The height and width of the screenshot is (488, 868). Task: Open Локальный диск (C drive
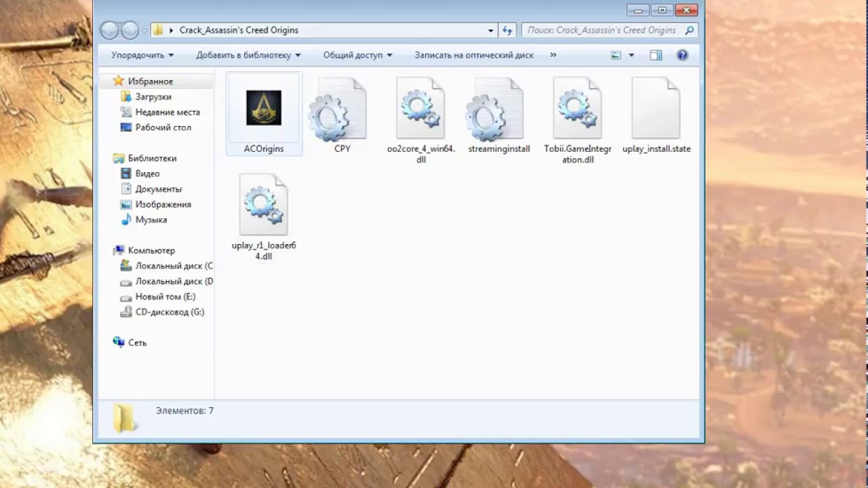(174, 266)
